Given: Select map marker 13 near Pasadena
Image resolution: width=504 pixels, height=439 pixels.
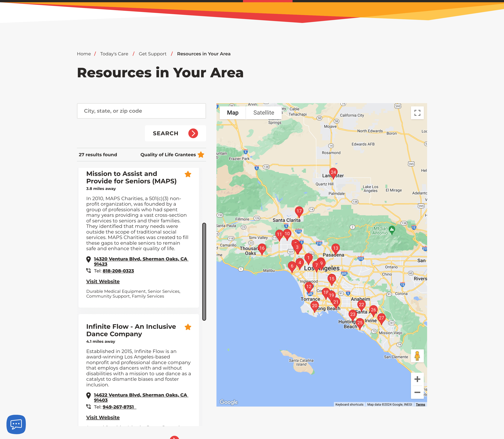Looking at the screenshot, I should pyautogui.click(x=336, y=249).
